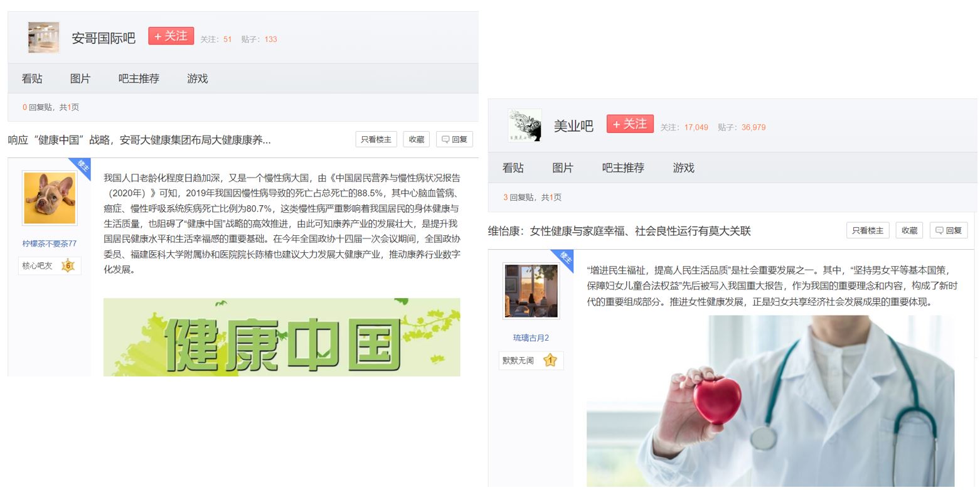
Task: Reply to 维怡康 post via 回复
Action: pyautogui.click(x=949, y=230)
